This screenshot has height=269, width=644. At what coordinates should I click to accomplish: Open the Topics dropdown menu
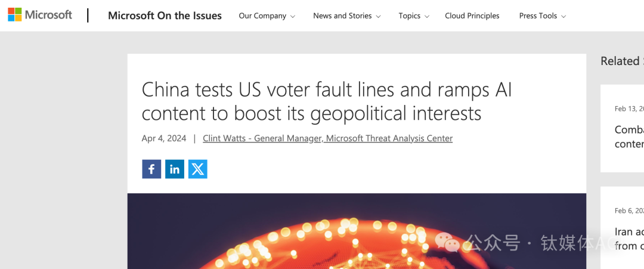coord(413,16)
